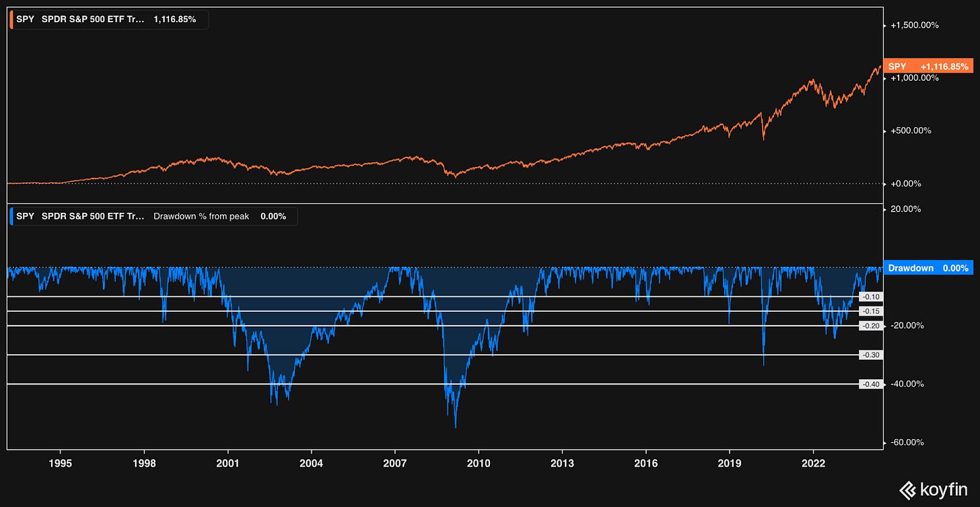Click the +500.00% y-axis label
This screenshot has width=980, height=507.
click(x=911, y=131)
